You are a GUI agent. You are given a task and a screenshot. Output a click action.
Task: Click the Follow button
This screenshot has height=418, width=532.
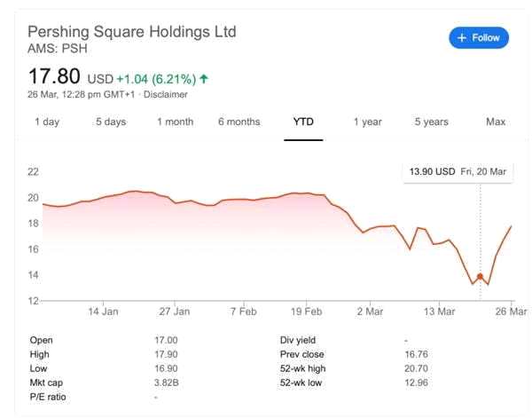click(479, 38)
